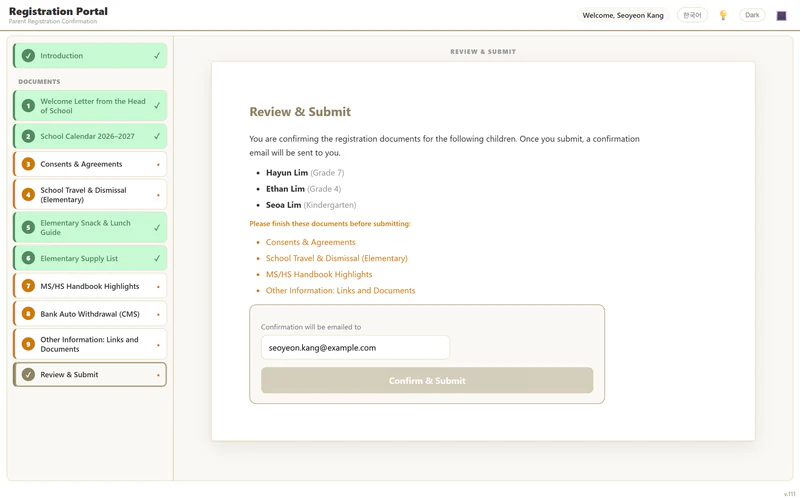Click completed checkmark on Welcome Letter row
This screenshot has width=800, height=500.
pos(157,106)
